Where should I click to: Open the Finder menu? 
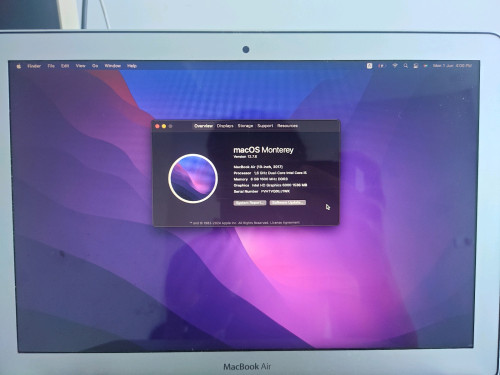click(x=34, y=66)
